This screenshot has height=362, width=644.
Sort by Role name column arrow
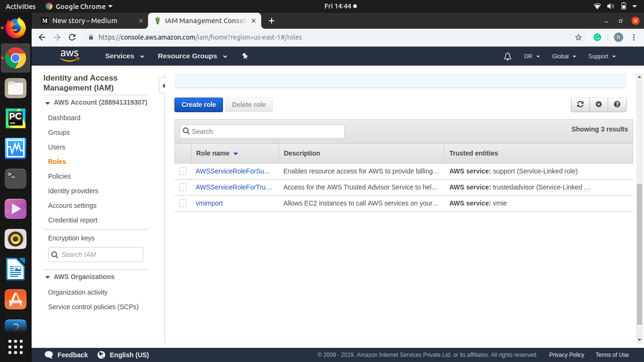[236, 154]
